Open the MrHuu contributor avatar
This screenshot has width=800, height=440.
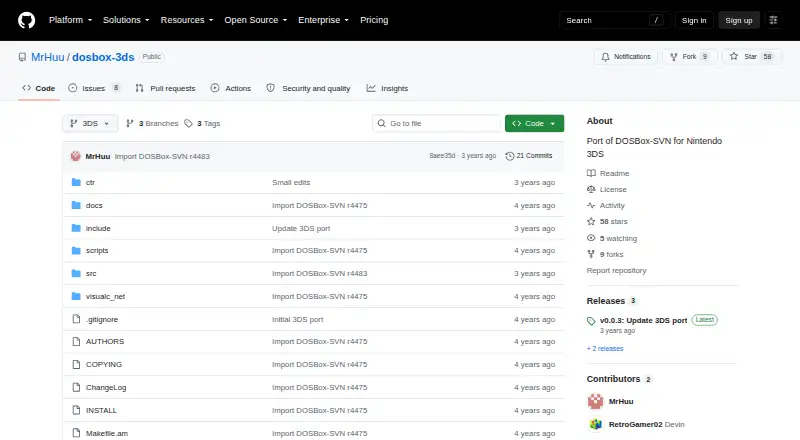595,401
